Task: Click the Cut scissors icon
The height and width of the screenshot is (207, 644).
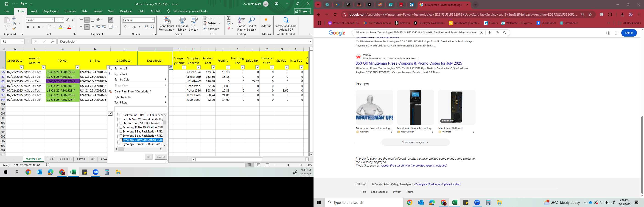Action: (x=14, y=18)
